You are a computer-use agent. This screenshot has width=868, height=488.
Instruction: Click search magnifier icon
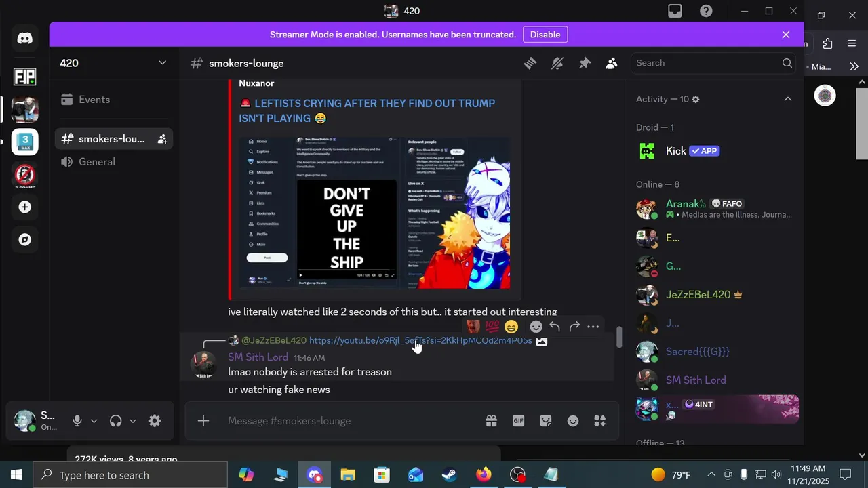coord(787,63)
